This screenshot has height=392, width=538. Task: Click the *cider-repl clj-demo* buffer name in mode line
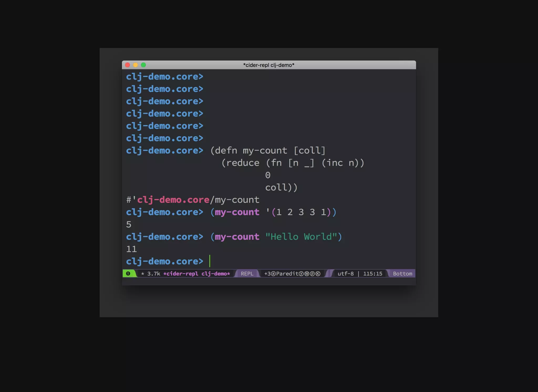[x=196, y=274]
